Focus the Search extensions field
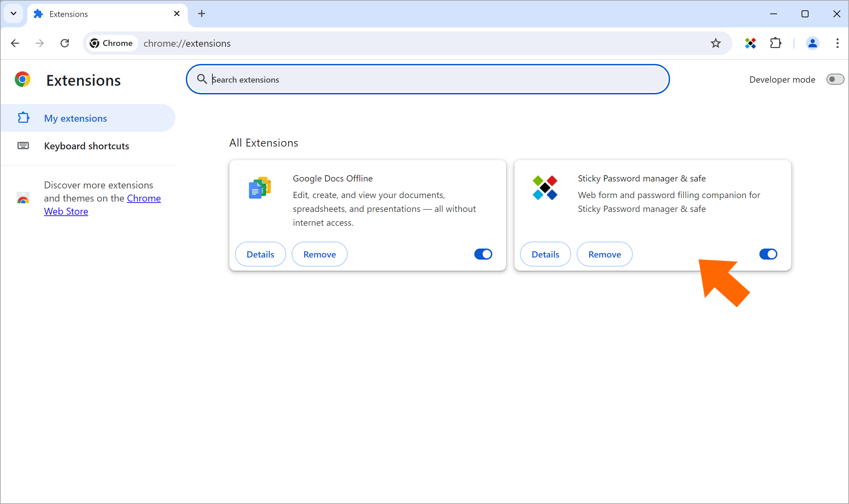The image size is (849, 504). pos(428,80)
